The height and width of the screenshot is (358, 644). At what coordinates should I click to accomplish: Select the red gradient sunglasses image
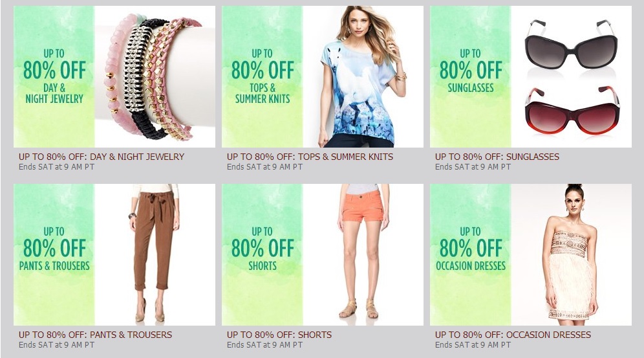point(572,110)
